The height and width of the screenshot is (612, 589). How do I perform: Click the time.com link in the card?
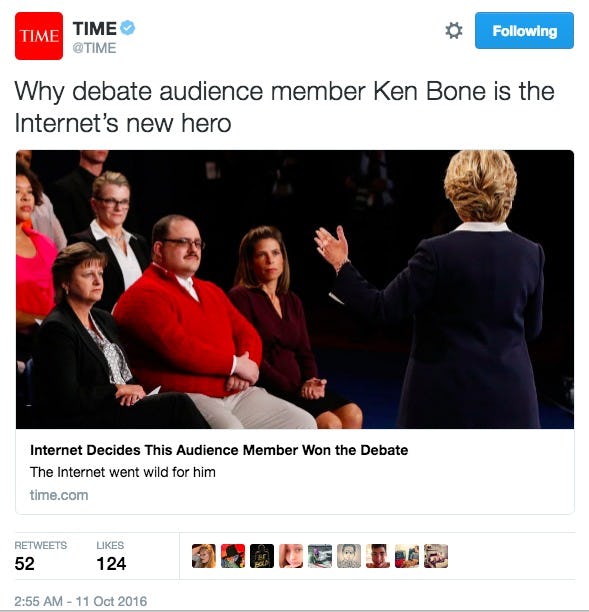[59, 495]
